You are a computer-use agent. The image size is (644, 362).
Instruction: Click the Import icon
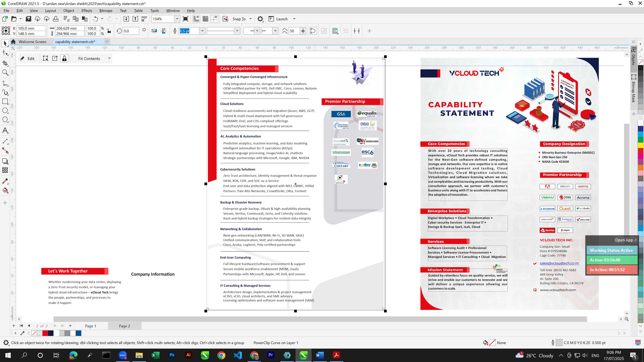[x=126, y=19]
